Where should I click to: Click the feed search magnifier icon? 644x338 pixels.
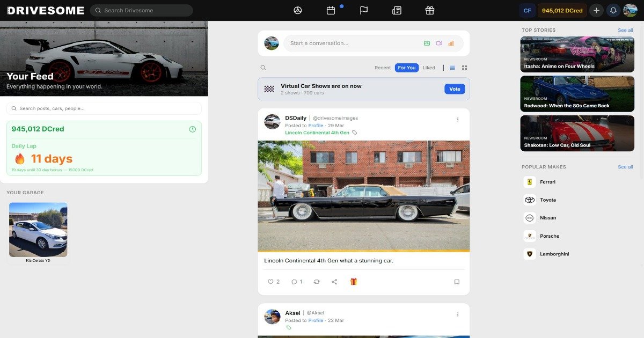(263, 68)
